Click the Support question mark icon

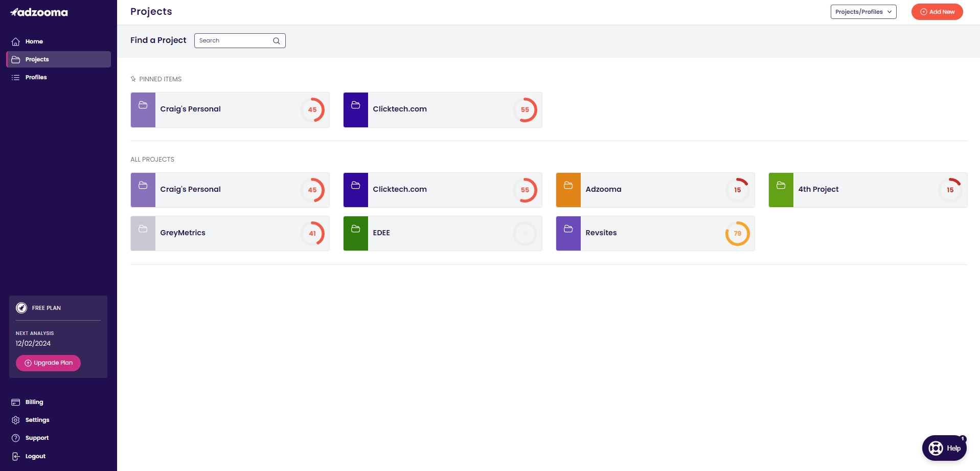point(16,438)
